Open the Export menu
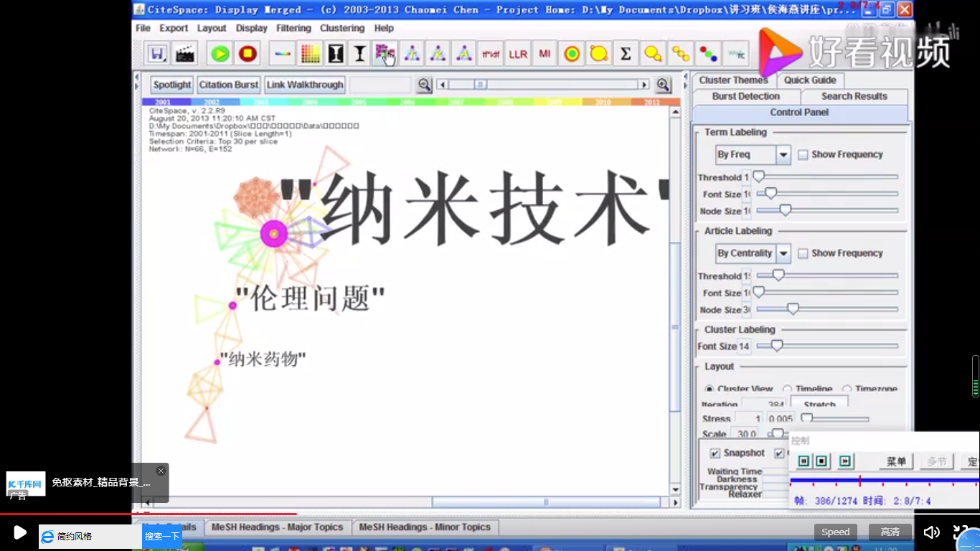This screenshot has height=551, width=980. tap(174, 28)
